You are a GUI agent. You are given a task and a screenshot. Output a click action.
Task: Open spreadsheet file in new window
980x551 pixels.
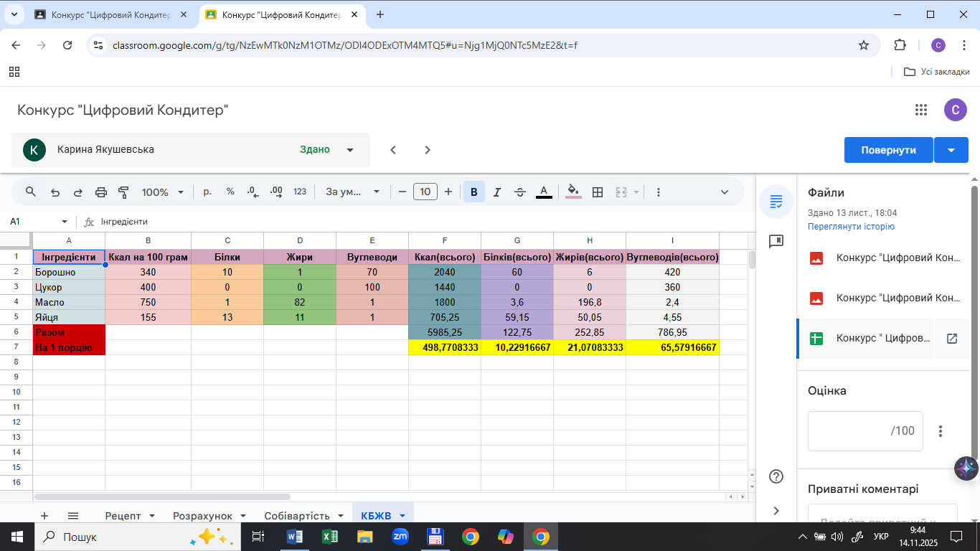[x=952, y=339]
